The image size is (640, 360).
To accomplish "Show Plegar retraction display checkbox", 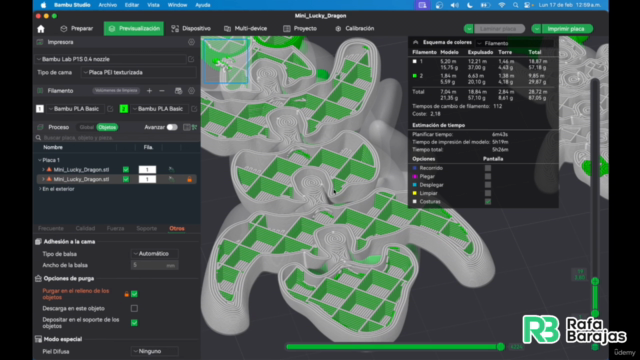I will point(488,176).
